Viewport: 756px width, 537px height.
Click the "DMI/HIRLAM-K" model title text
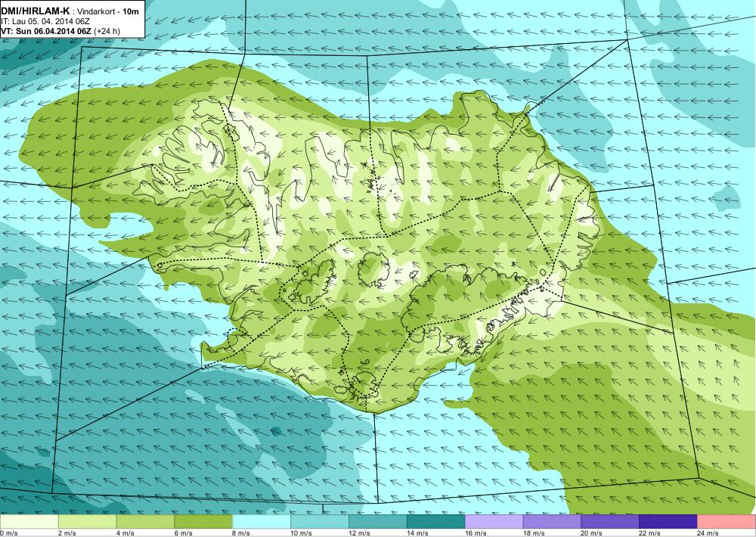click(x=36, y=11)
